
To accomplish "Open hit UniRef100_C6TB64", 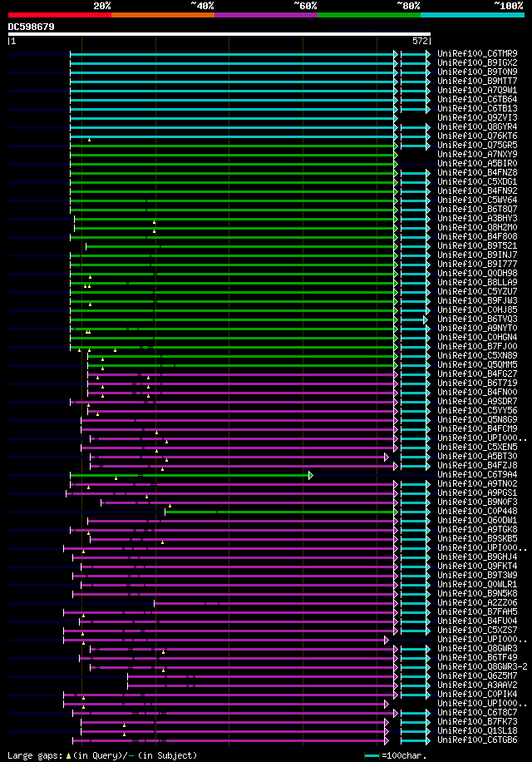I will [x=477, y=99].
